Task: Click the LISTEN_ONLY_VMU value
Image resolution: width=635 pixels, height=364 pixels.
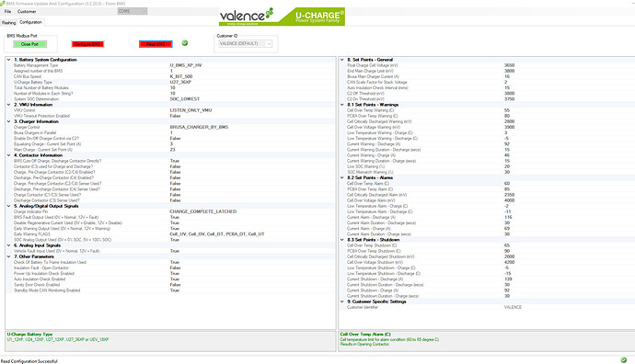Action: click(190, 110)
